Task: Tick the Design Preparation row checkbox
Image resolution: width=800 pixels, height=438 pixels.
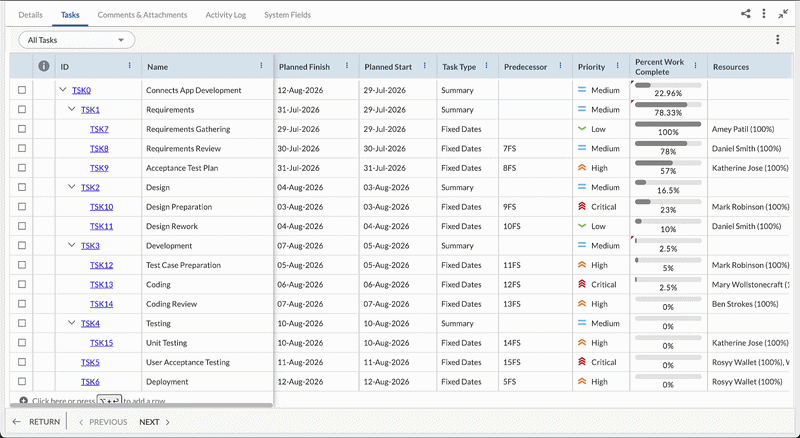Action: 22,206
